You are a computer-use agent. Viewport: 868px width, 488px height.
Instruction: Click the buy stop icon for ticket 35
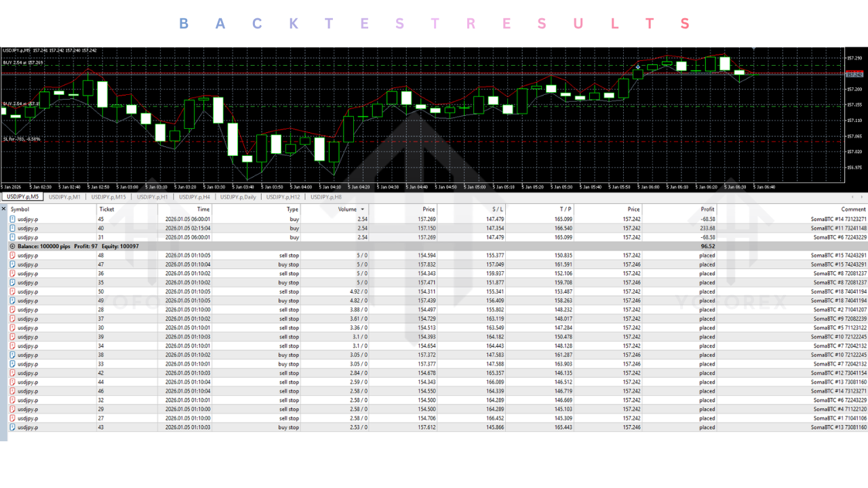click(x=13, y=283)
